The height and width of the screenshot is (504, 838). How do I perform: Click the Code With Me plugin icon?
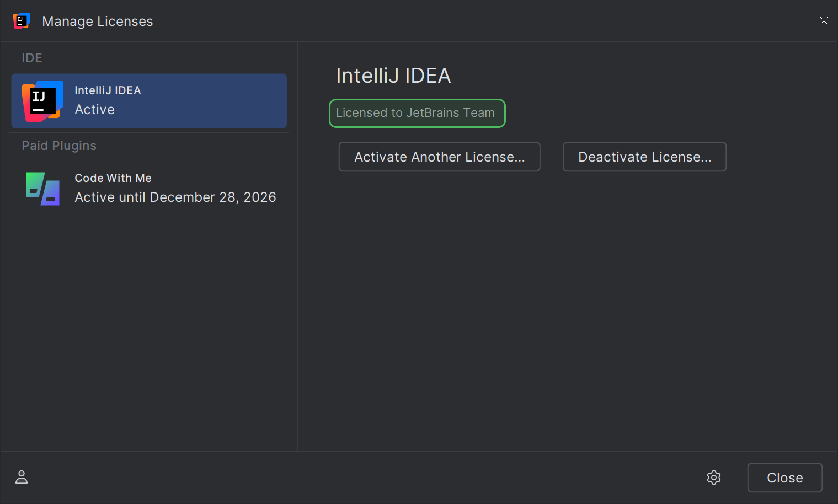[x=41, y=189]
